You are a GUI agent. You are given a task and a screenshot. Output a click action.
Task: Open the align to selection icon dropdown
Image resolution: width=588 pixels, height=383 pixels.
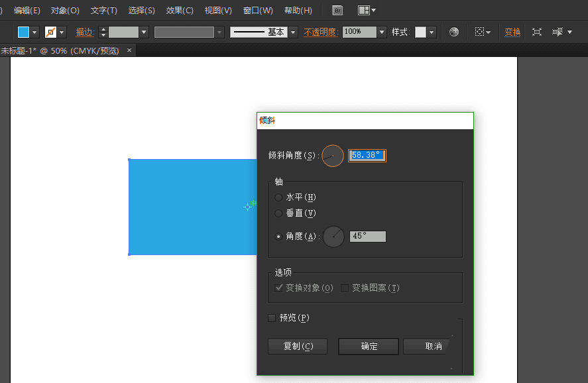tap(561, 32)
